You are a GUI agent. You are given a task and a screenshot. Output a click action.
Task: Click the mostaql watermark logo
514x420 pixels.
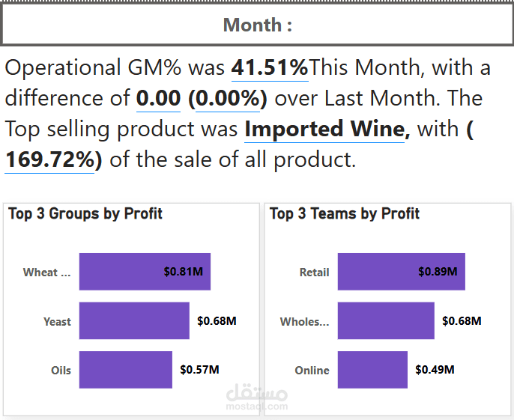256,395
